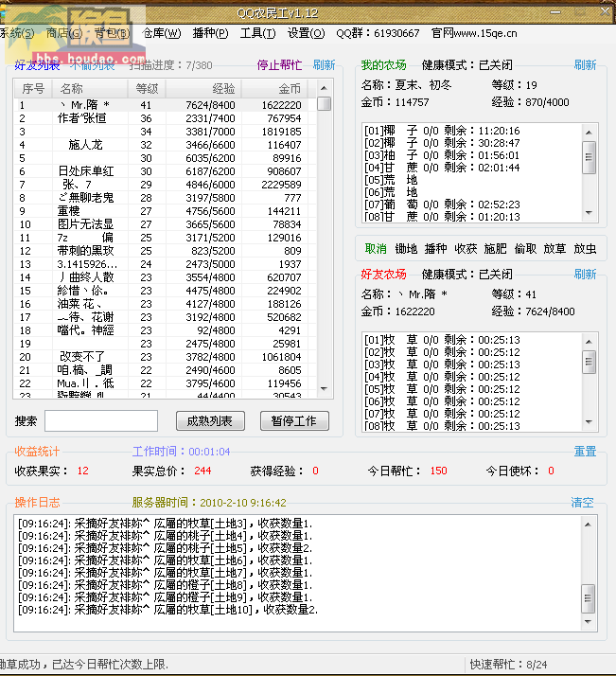The height and width of the screenshot is (676, 616).
Task: Minimize the QQ农民工 window
Action: coord(555,12)
